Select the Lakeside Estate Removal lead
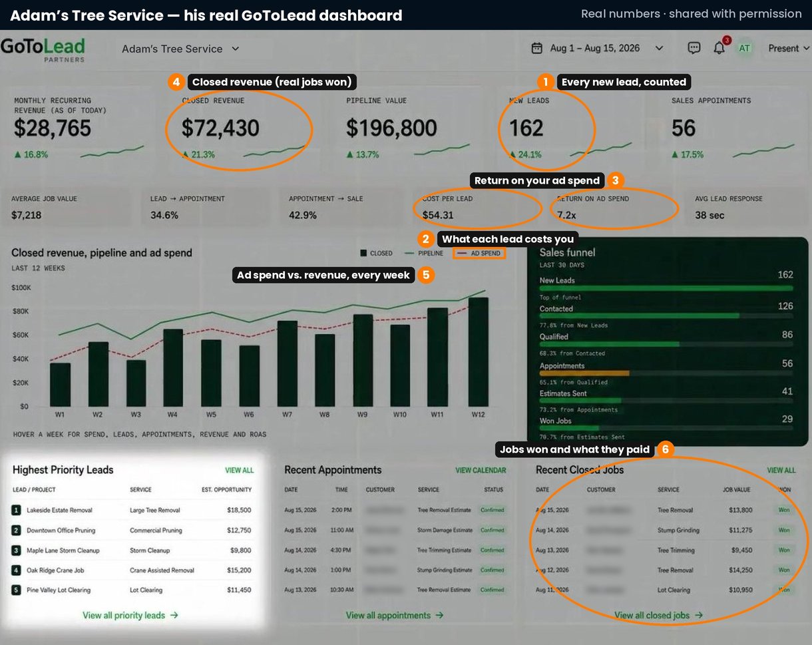 [132, 511]
